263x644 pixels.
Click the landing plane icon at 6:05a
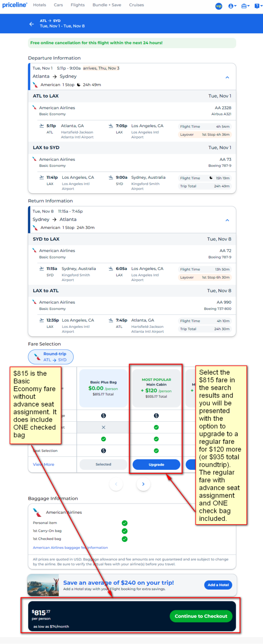click(x=111, y=269)
